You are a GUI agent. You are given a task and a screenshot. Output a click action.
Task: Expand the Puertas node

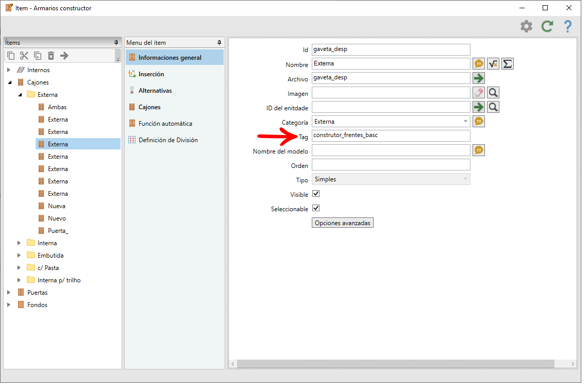(x=9, y=293)
